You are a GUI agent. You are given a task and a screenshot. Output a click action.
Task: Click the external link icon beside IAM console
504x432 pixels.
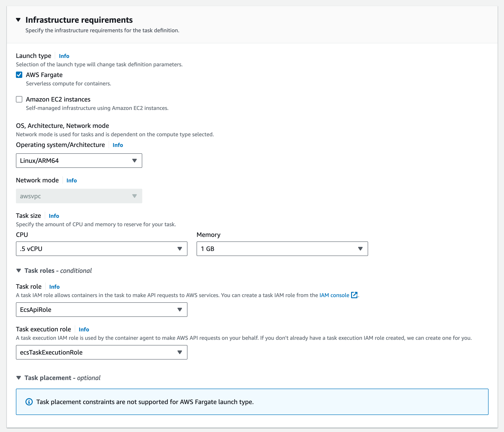click(x=354, y=295)
